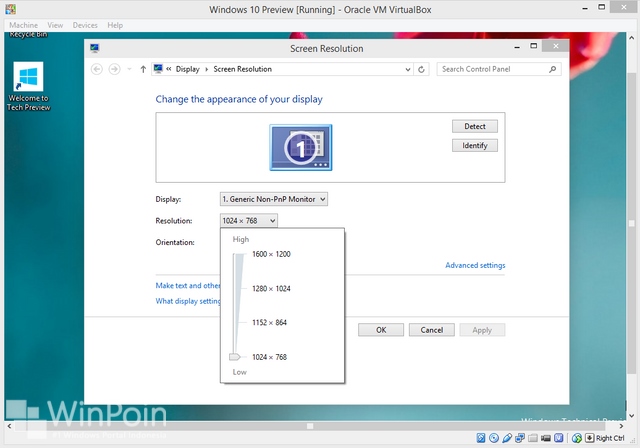The width and height of the screenshot is (640, 448).
Task: Open the What display settings help link
Action: tap(188, 301)
